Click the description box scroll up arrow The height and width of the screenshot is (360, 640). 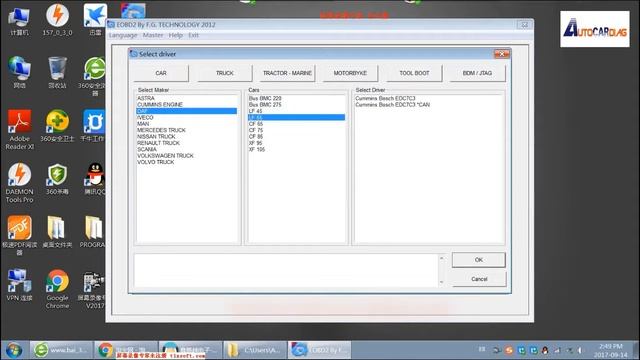click(442, 258)
